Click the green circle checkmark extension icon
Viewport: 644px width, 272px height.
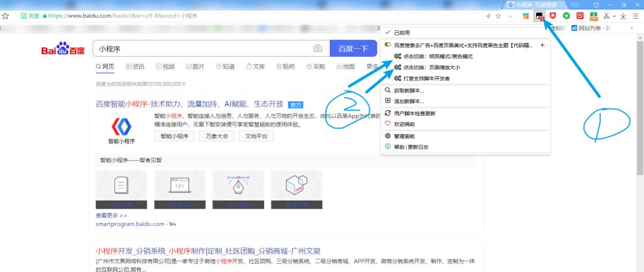[566, 16]
